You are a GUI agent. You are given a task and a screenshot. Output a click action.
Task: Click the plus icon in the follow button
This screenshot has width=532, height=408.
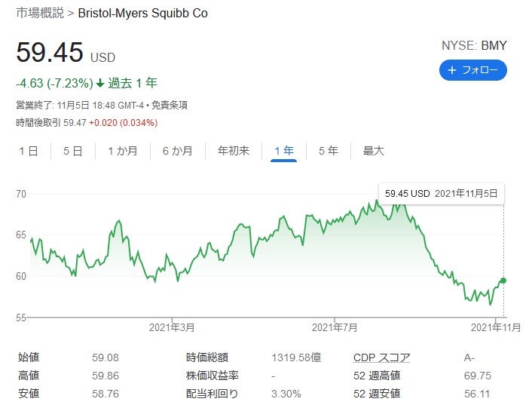[452, 70]
